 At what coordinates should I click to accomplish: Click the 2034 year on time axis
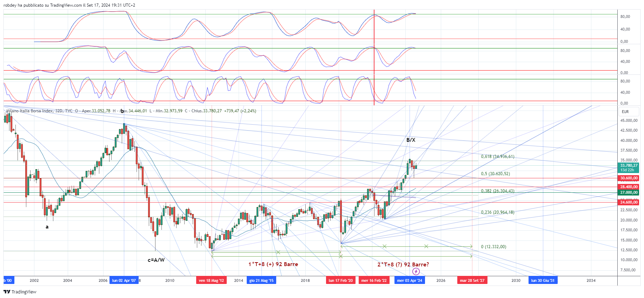[x=591, y=280]
